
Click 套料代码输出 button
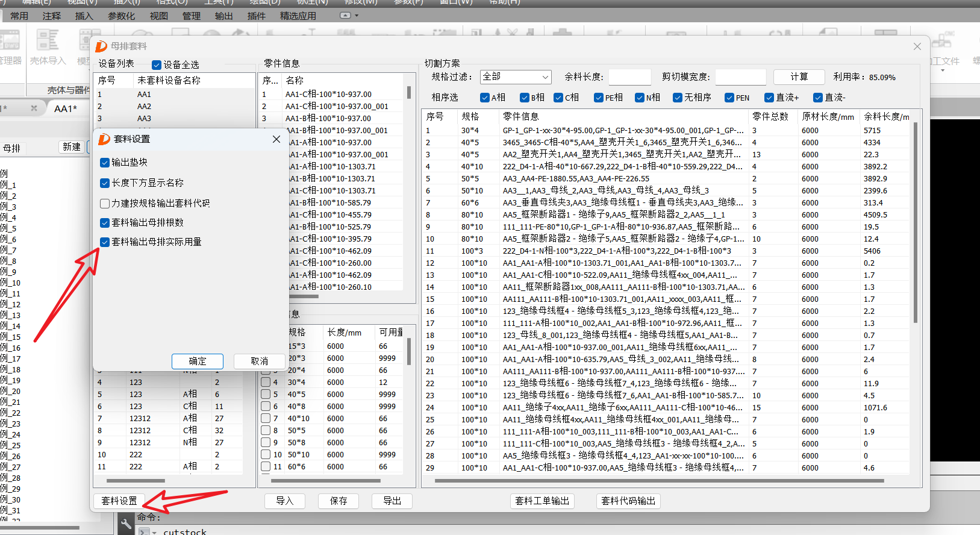(x=628, y=501)
